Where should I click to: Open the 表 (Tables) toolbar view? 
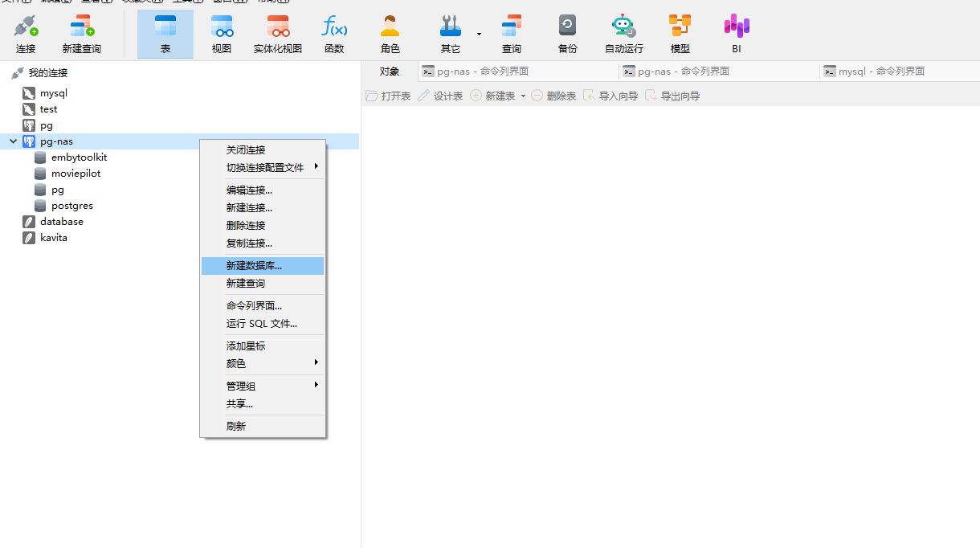tap(165, 32)
